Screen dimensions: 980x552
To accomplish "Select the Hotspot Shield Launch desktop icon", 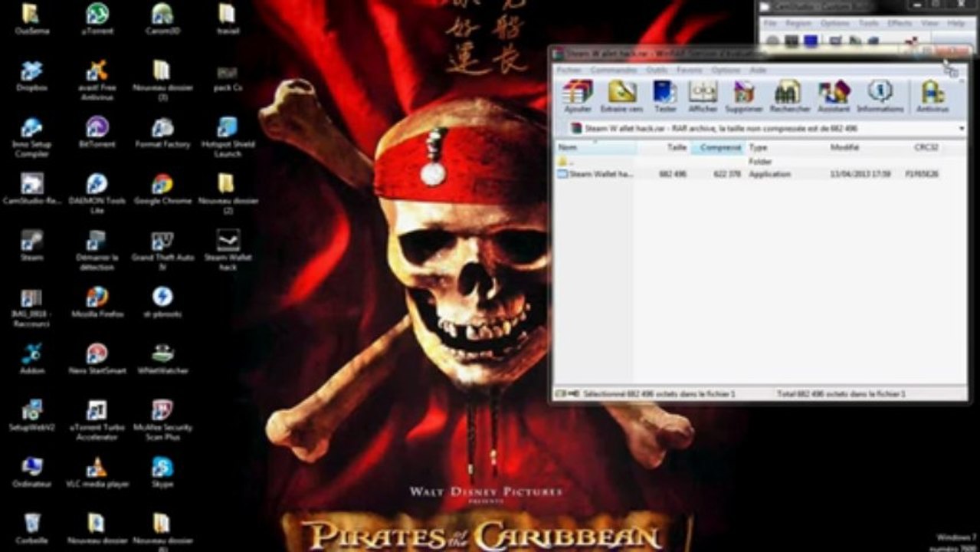I will point(228,137).
